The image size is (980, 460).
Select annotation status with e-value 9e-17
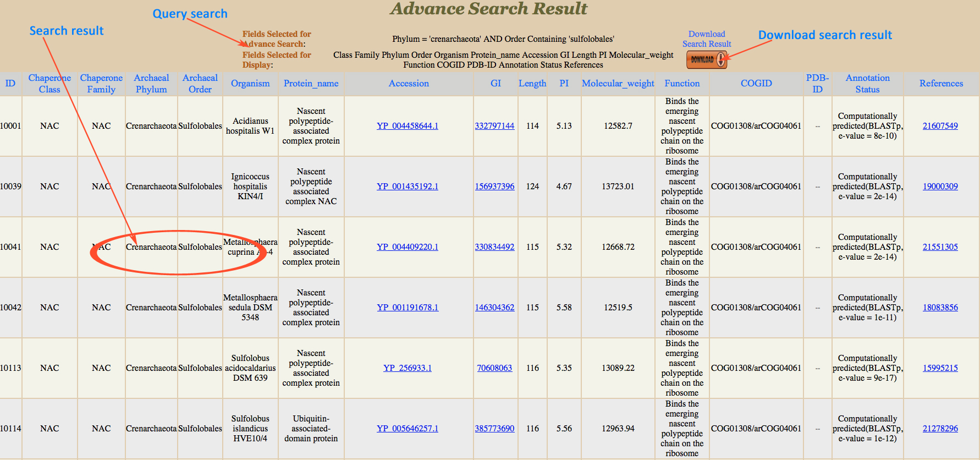point(867,368)
